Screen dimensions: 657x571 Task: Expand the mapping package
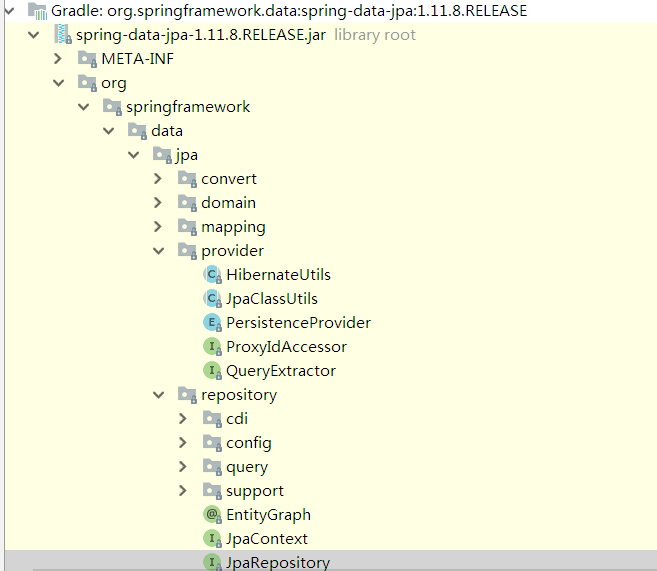158,227
